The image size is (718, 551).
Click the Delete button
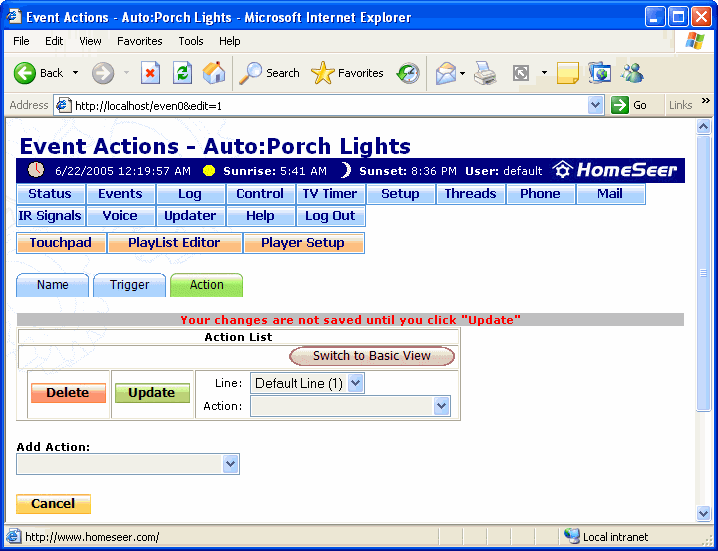pyautogui.click(x=68, y=393)
